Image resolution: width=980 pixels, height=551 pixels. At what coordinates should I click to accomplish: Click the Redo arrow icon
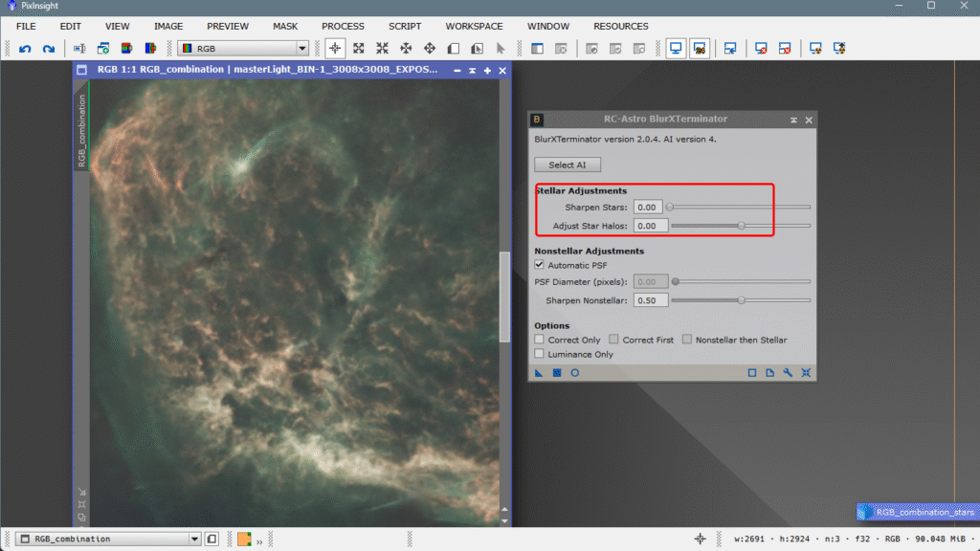pyautogui.click(x=49, y=49)
